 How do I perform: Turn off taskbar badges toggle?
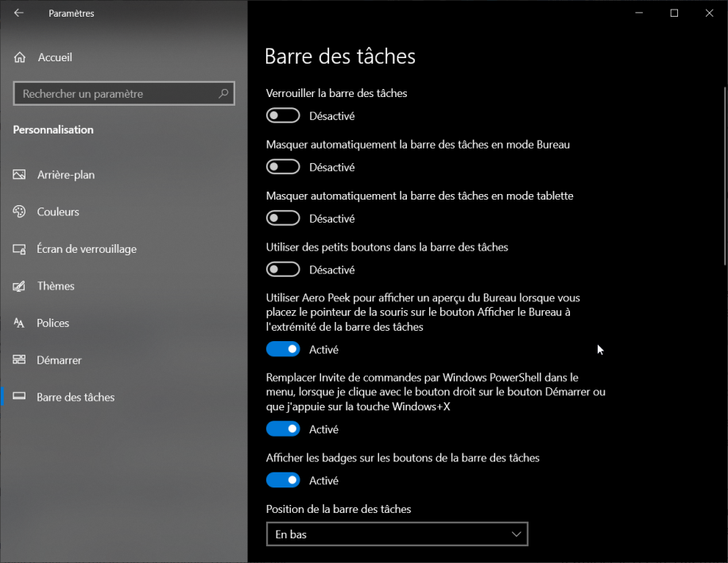[283, 480]
